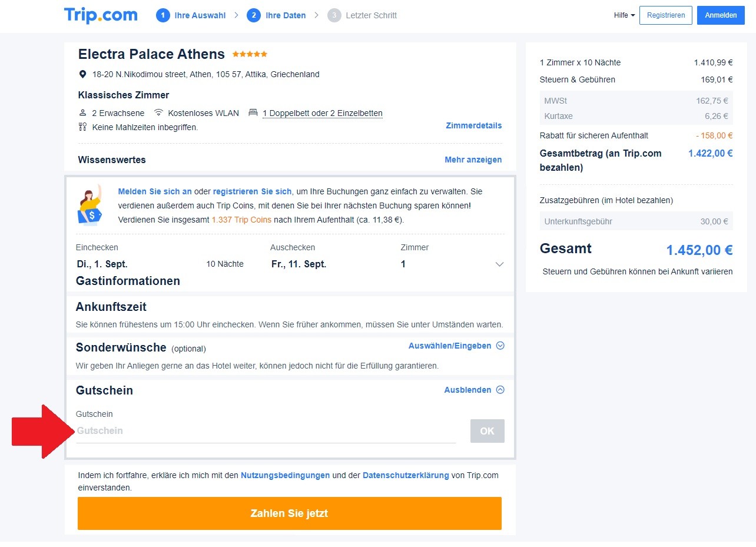Click the Ankunftszeit heading
The height and width of the screenshot is (547, 756).
coord(111,307)
